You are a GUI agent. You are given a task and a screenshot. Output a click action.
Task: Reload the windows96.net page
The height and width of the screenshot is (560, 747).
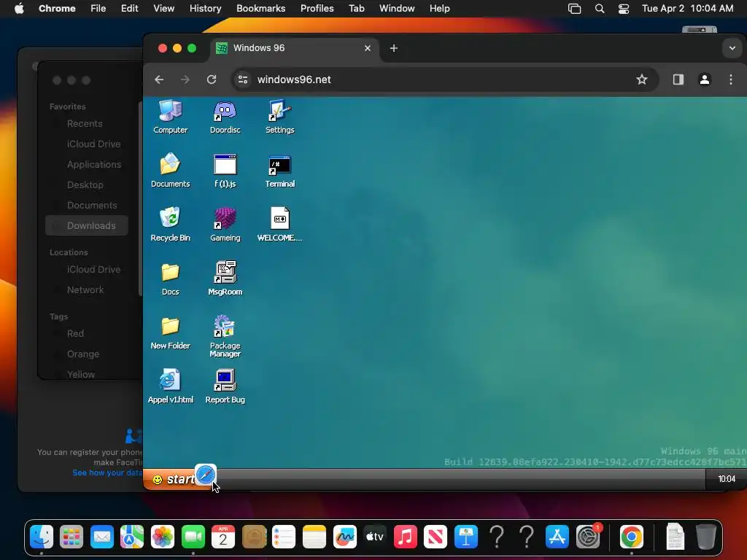(x=212, y=79)
